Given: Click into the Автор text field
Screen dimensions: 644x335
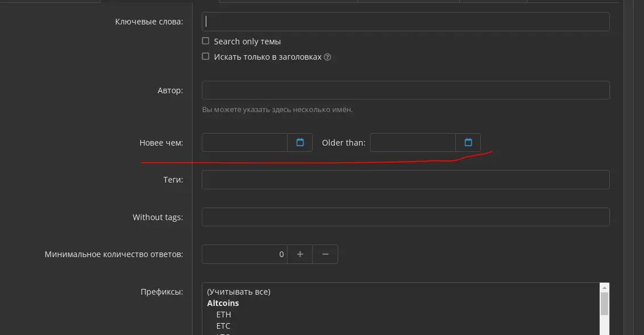Looking at the screenshot, I should pos(406,90).
